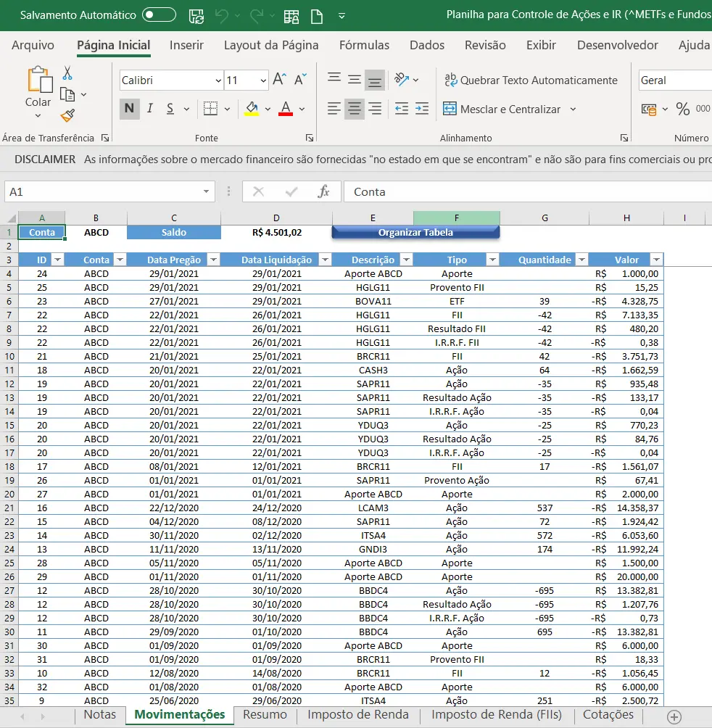This screenshot has width=712, height=728.
Task: Toggle underline S formatting button
Action: [x=170, y=109]
